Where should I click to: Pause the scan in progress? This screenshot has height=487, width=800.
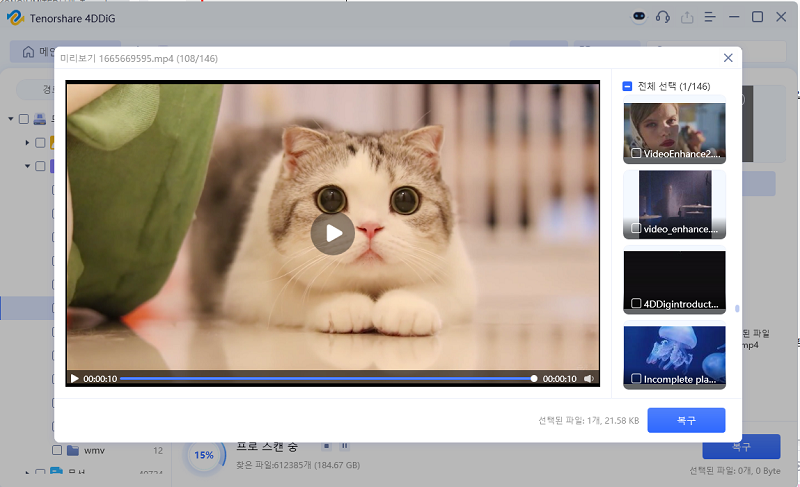(342, 446)
